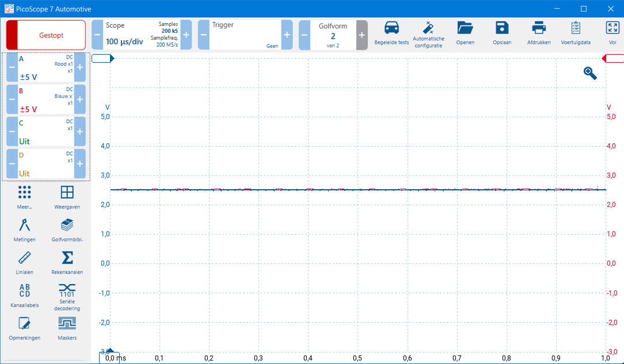This screenshot has height=364, width=624.
Task: Open the Rekenkanalen sigma tool
Action: (67, 260)
